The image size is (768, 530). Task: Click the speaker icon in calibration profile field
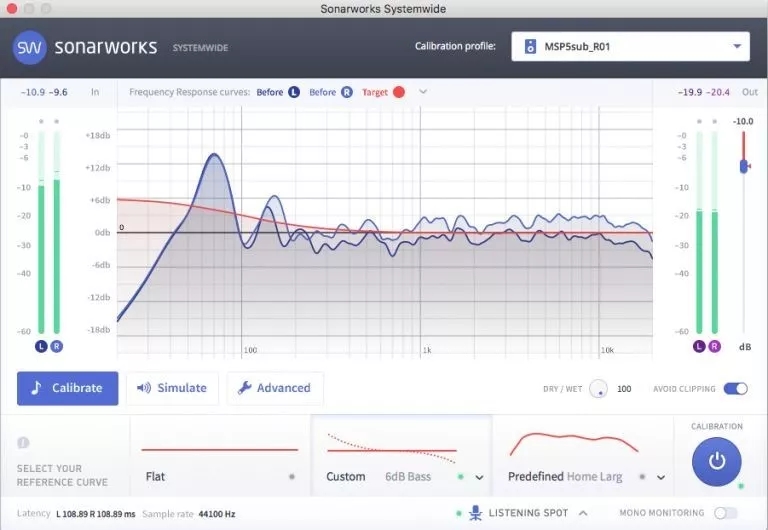(531, 46)
